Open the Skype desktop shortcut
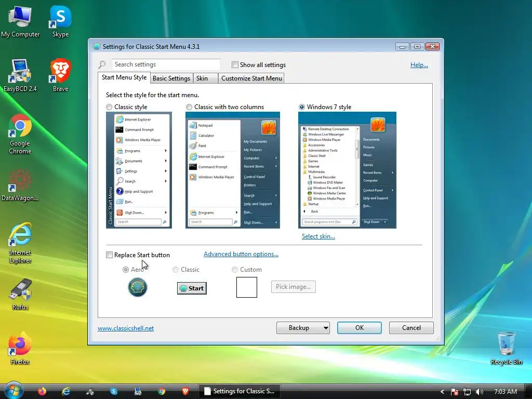This screenshot has height=399, width=532. coord(60,21)
